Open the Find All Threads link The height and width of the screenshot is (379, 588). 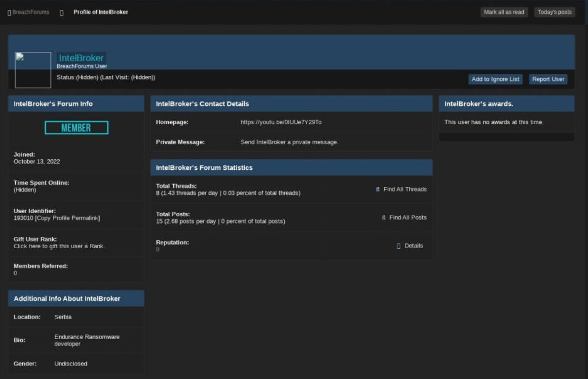coord(404,189)
